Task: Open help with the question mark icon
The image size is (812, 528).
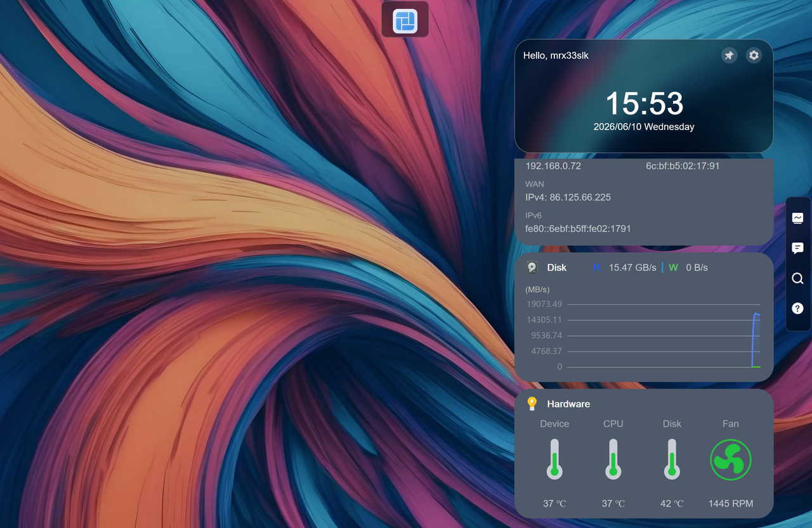Action: [798, 309]
